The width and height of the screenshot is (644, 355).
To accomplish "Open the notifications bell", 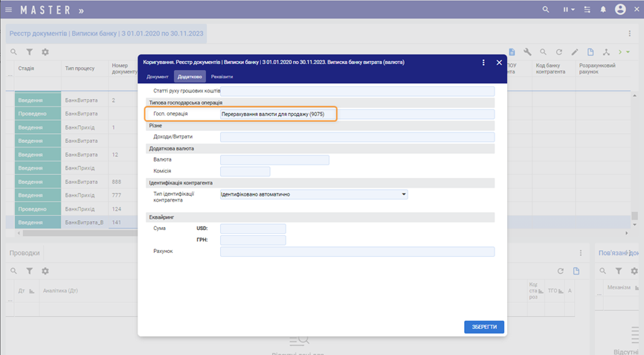I will point(603,10).
